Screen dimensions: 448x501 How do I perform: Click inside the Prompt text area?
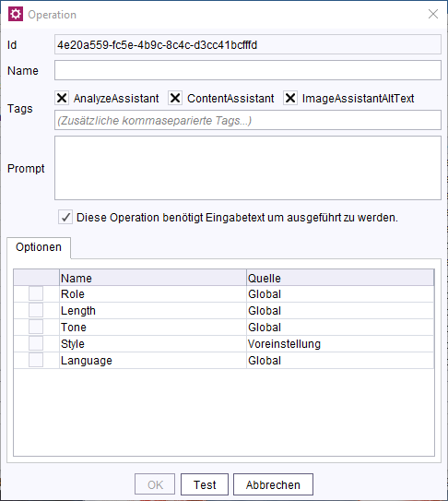[248, 168]
